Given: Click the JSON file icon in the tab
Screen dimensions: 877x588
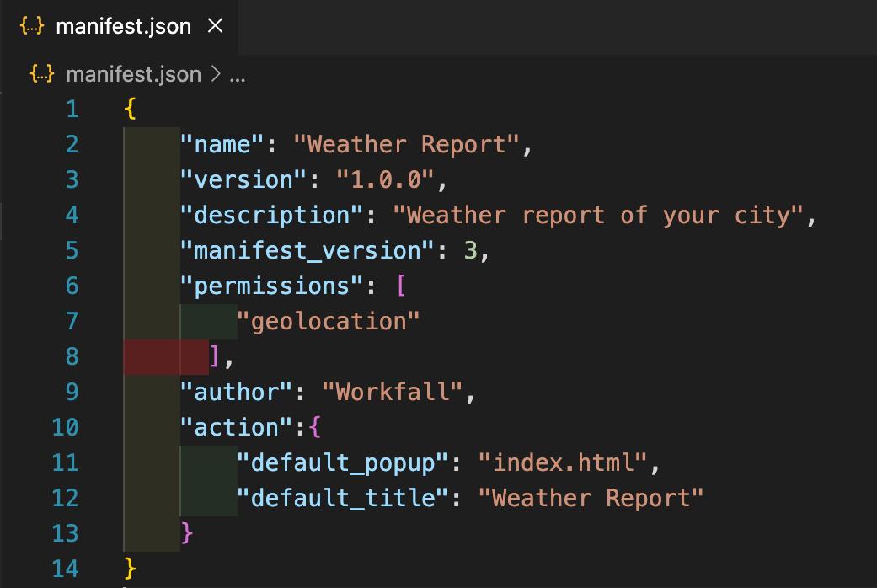Looking at the screenshot, I should 32,26.
